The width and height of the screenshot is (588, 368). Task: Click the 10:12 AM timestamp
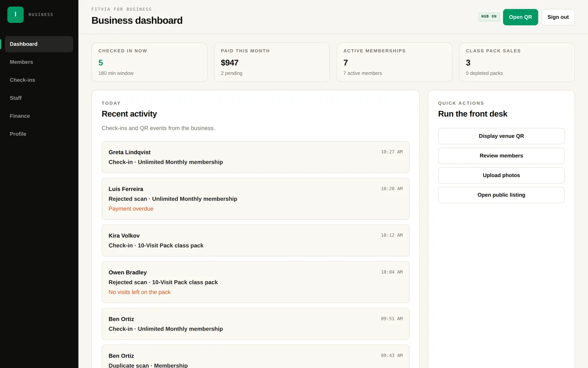click(x=392, y=236)
